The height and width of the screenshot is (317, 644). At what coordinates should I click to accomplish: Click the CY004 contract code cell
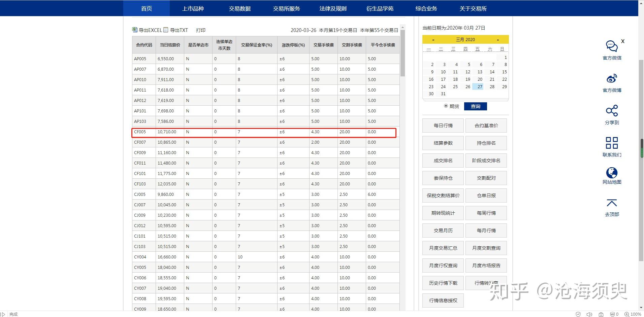(144, 257)
